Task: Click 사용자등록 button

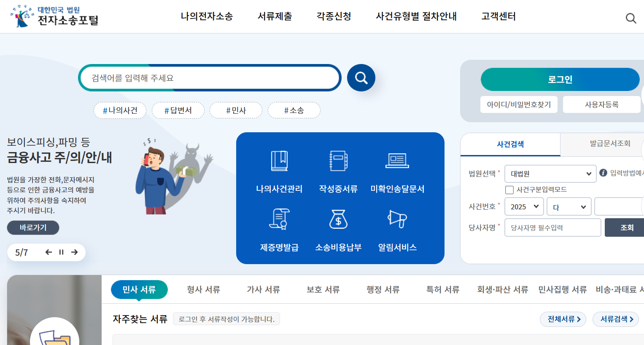Action: [x=602, y=104]
